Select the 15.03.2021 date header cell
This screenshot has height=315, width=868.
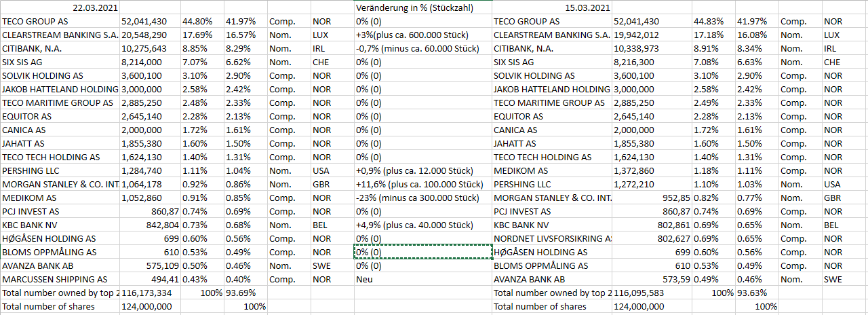point(552,7)
